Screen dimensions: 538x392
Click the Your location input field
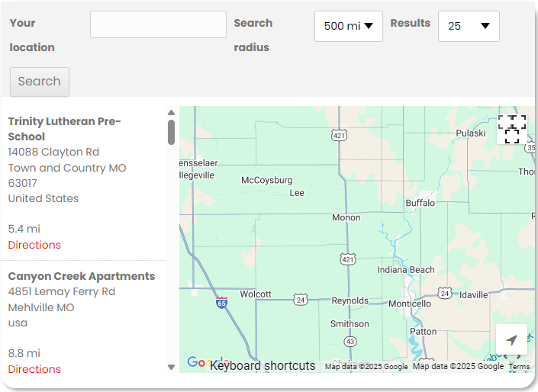pos(158,24)
